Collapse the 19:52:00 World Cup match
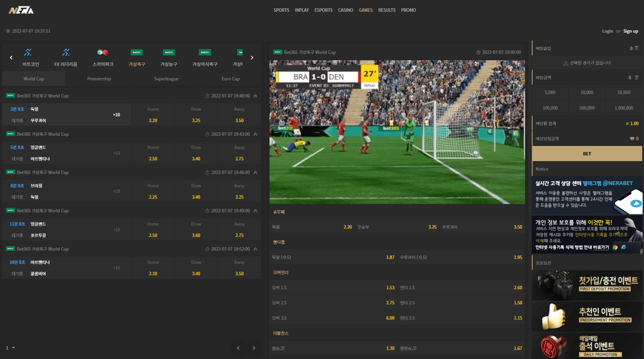The image size is (644, 359). (x=255, y=249)
